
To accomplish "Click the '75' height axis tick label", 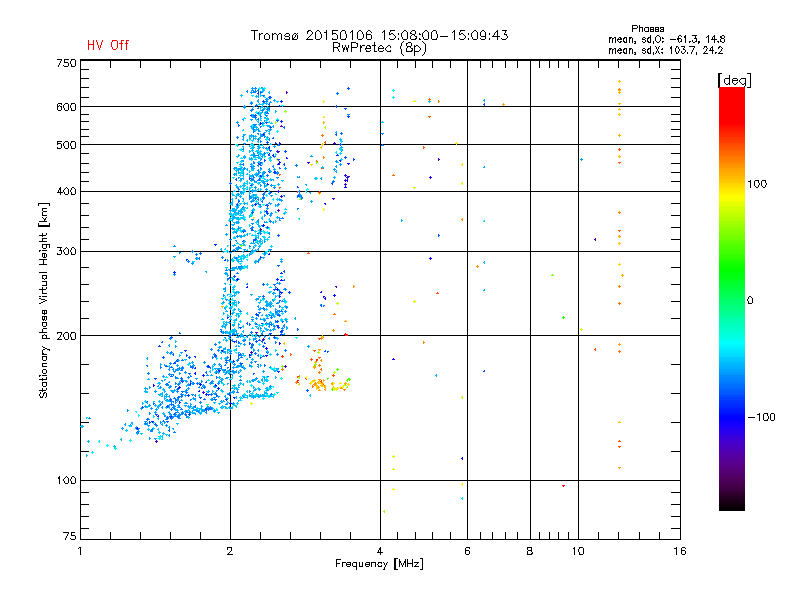I will pos(70,536).
